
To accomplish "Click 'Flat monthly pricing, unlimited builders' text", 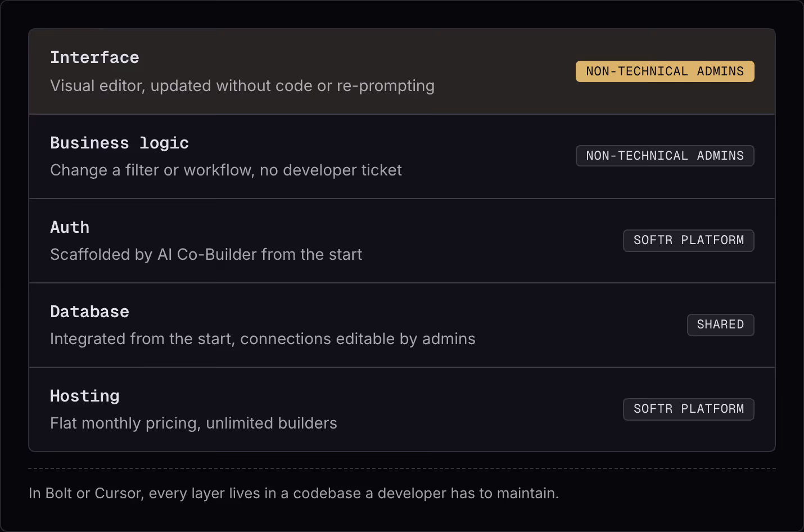I will coord(193,423).
